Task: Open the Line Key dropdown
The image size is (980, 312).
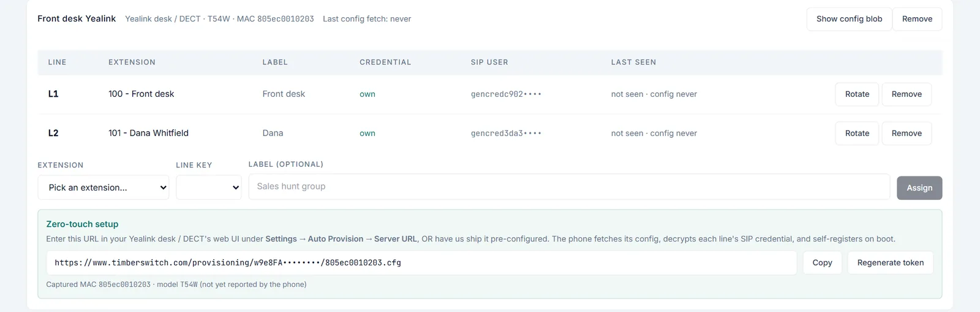Action: [209, 188]
